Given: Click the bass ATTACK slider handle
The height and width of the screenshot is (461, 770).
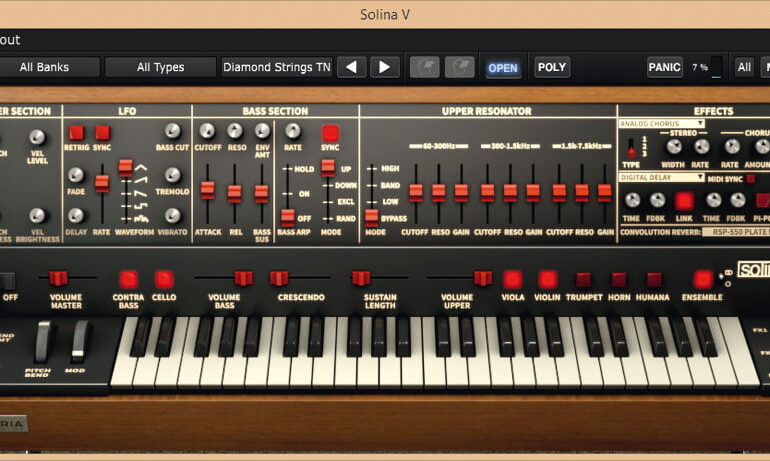Looking at the screenshot, I should (208, 190).
